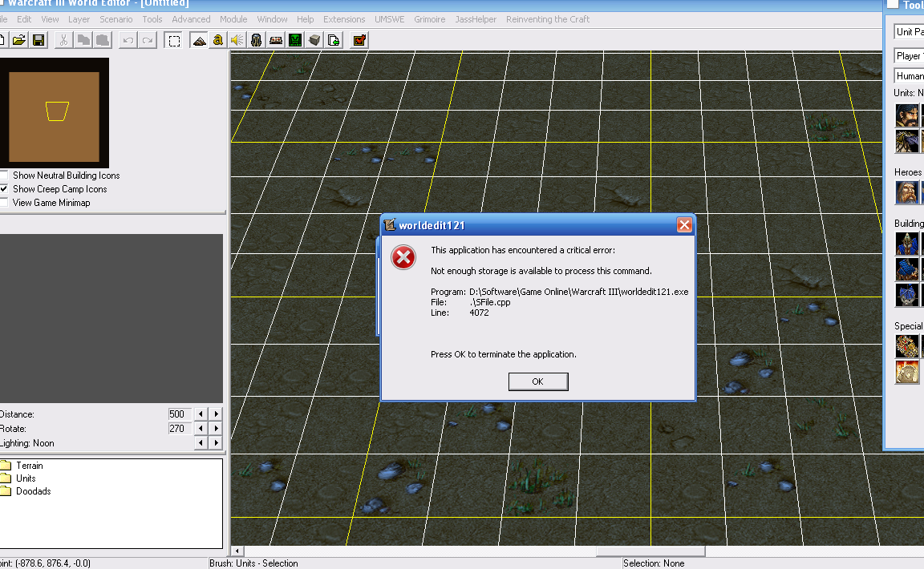Select third building icon under Buildings
This screenshot has width=924, height=569.
[x=907, y=295]
